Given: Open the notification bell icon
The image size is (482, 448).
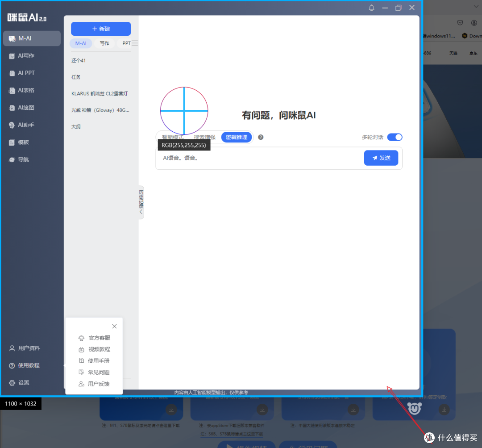Looking at the screenshot, I should pos(372,8).
